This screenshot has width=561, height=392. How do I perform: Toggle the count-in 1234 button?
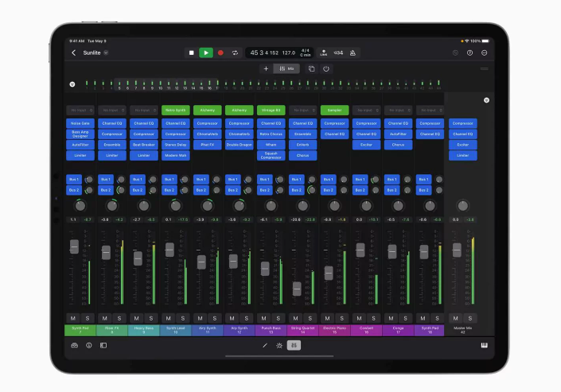pos(338,53)
